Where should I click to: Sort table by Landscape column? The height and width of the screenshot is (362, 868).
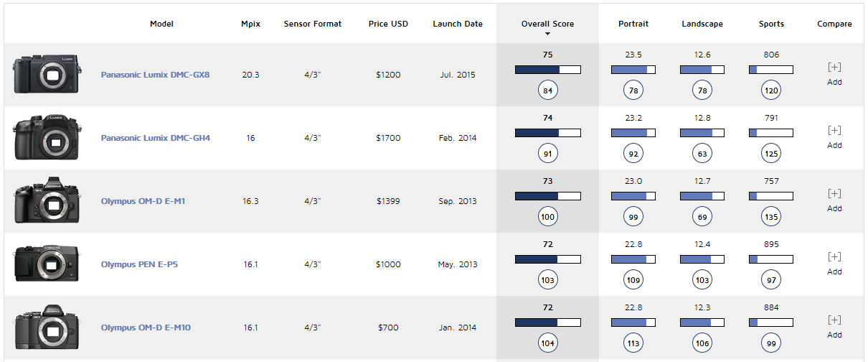point(702,24)
